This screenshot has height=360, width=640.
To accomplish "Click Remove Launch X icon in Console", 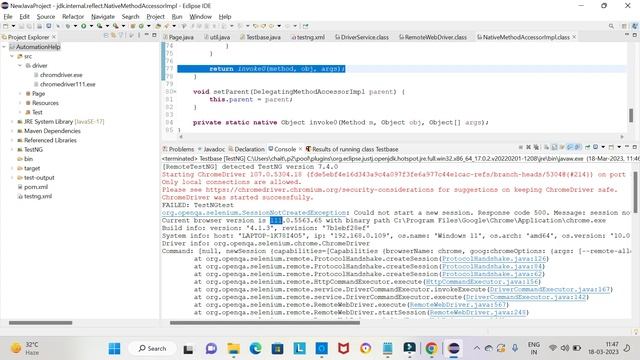I will (x=528, y=147).
